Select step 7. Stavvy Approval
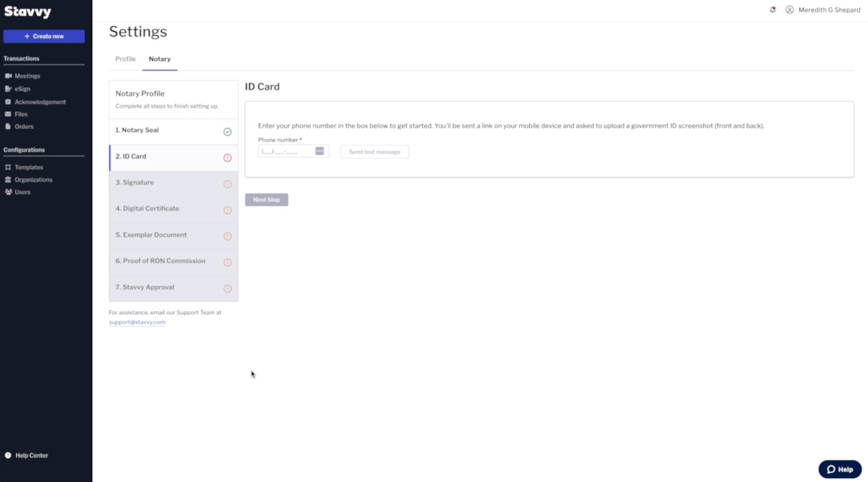Screen dimensions: 868x482 tap(173, 289)
